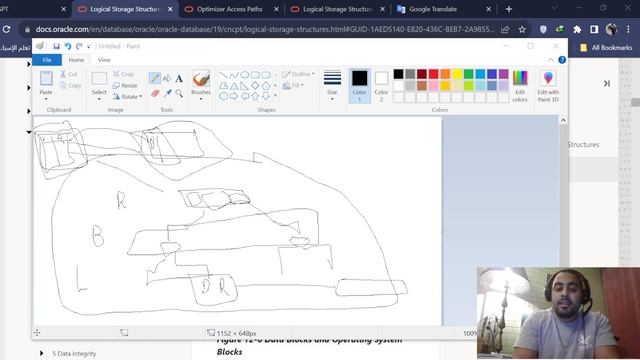Select the Magnifier tool in Paint

click(x=179, y=93)
